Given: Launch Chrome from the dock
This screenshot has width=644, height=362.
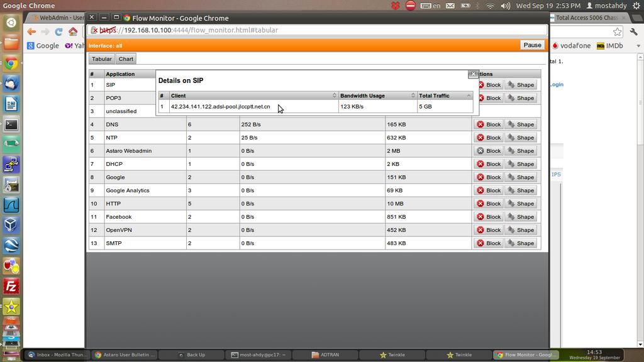Looking at the screenshot, I should [11, 63].
